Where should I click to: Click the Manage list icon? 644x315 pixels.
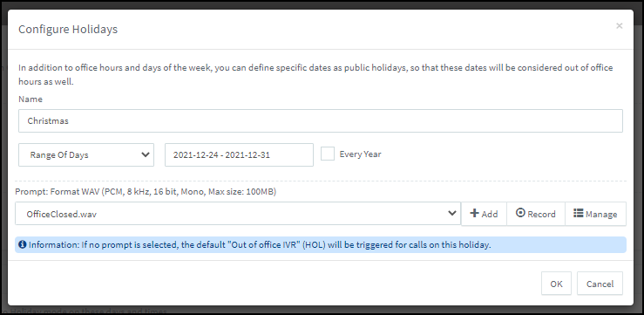579,213
